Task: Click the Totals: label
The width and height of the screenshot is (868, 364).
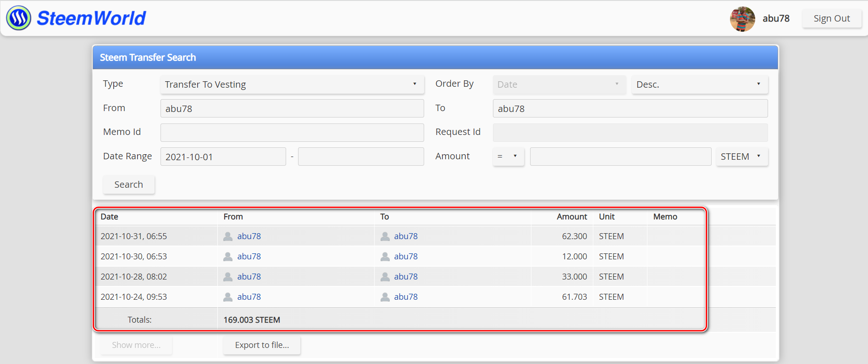Action: pos(139,320)
